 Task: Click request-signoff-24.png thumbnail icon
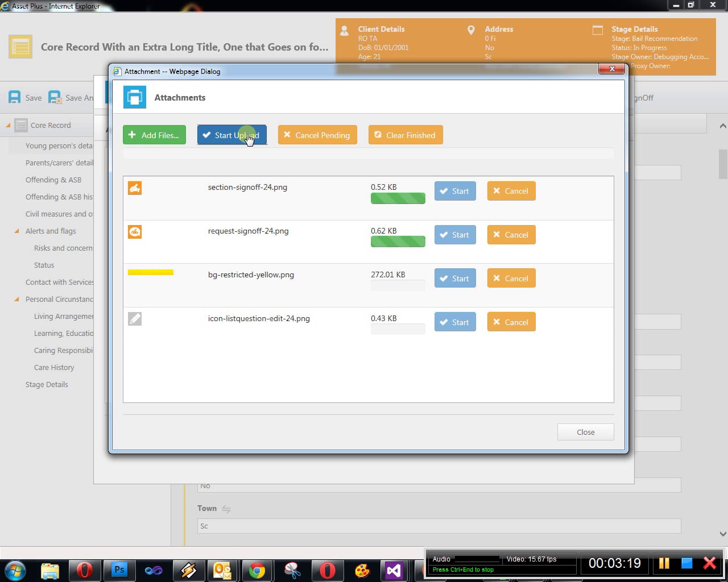pos(135,232)
